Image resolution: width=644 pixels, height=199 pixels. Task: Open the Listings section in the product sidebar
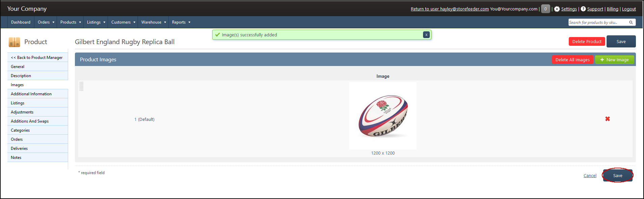tap(38, 103)
